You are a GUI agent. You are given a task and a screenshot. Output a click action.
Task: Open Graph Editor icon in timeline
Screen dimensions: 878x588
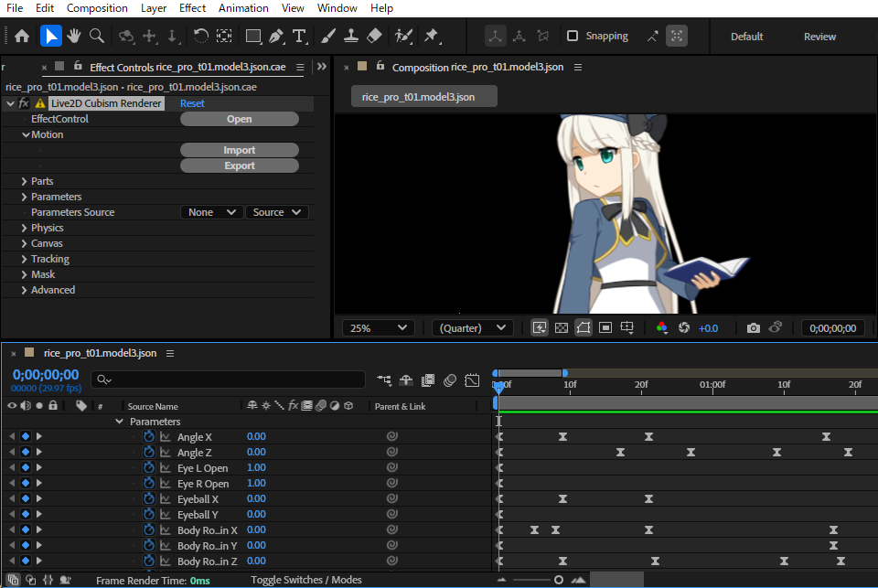pos(472,380)
